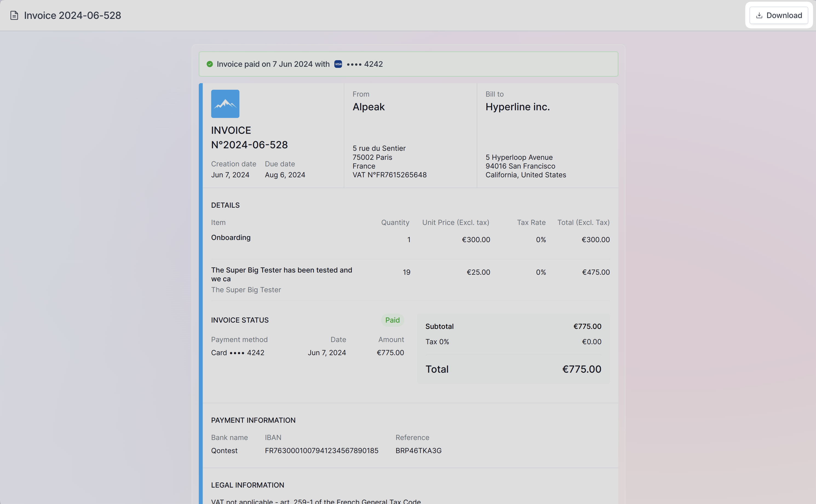Click the 'Unit Price (Excl. tax)' column header
The image size is (816, 504).
(456, 223)
